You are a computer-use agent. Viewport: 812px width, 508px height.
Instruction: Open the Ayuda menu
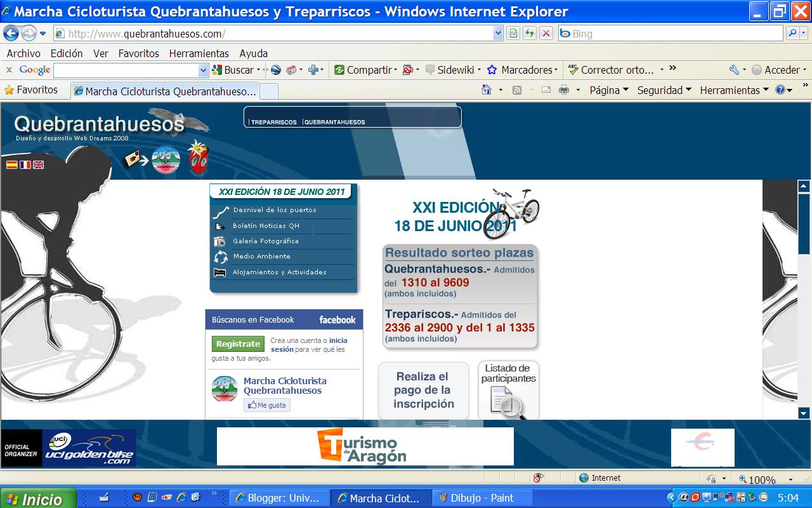(254, 53)
